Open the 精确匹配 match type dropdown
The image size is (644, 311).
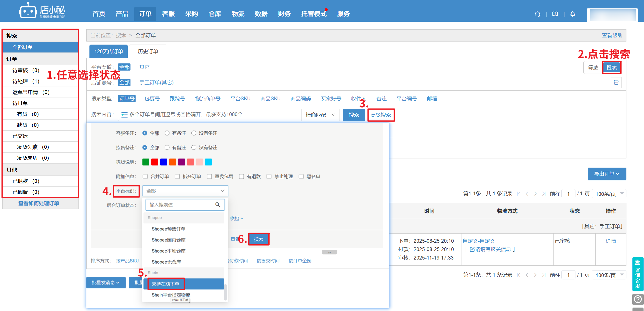320,115
